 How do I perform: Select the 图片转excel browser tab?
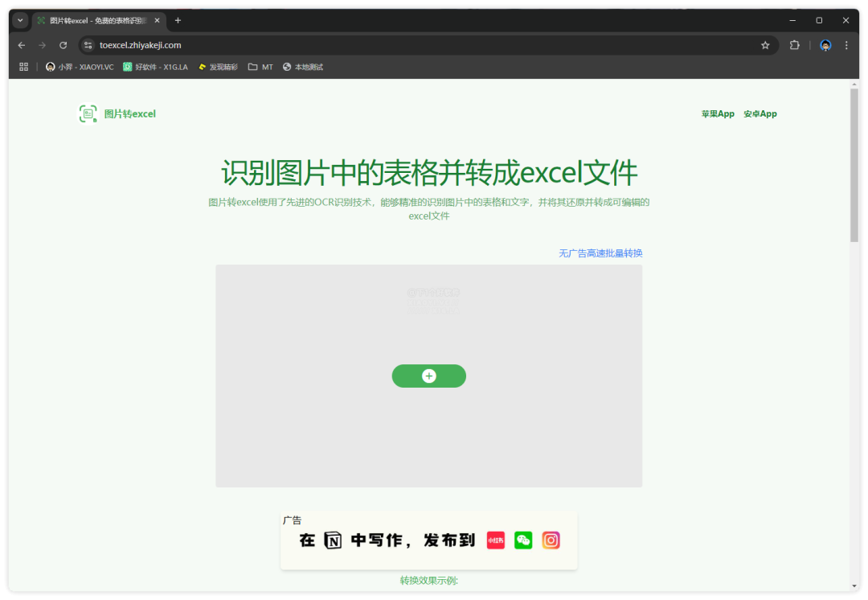pyautogui.click(x=98, y=20)
